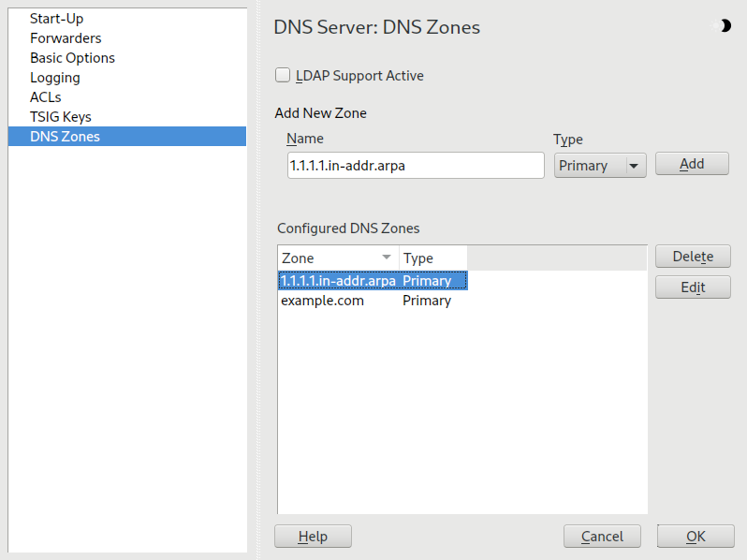Go to Basic Options
Image resolution: width=747 pixels, height=560 pixels.
click(x=72, y=58)
